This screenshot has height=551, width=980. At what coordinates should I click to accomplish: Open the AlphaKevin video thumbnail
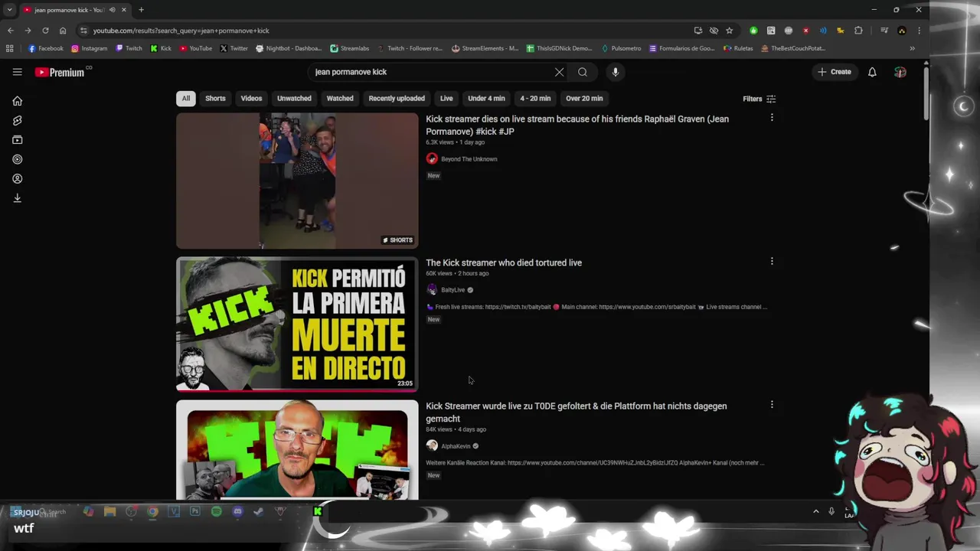click(x=297, y=450)
